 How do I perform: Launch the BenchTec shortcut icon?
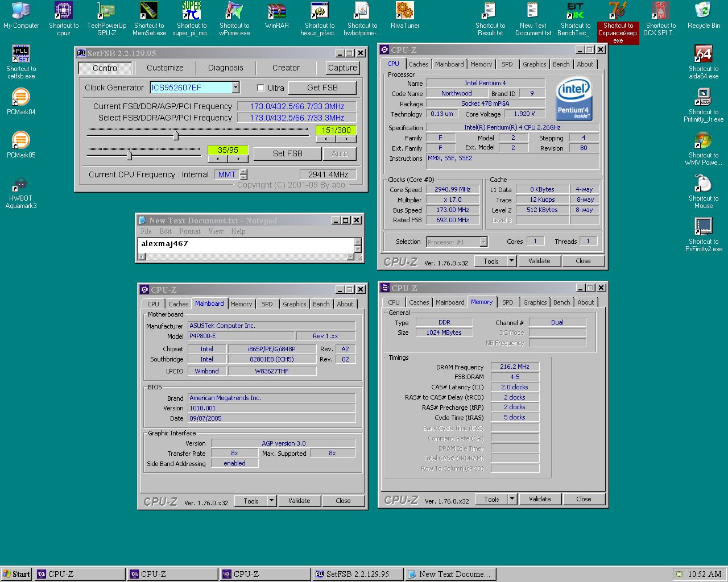pyautogui.click(x=576, y=19)
